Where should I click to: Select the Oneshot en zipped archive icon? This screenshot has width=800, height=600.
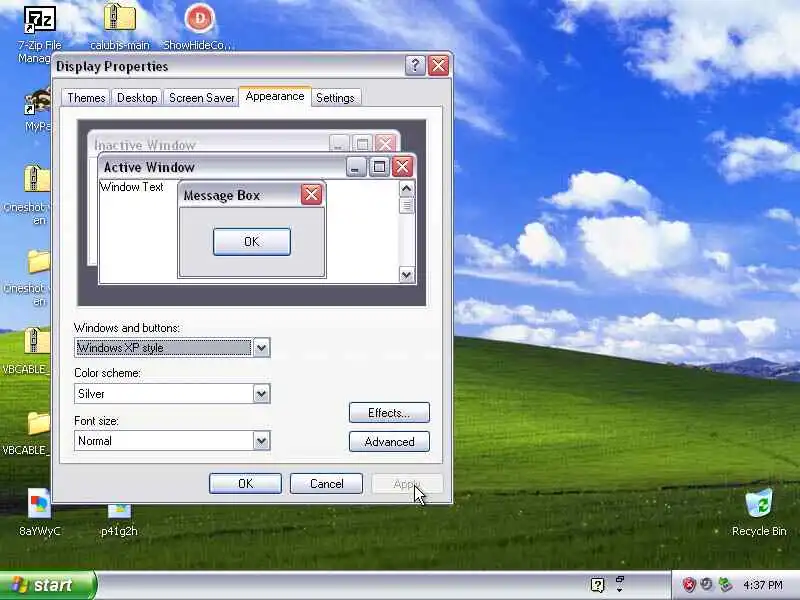(x=37, y=179)
